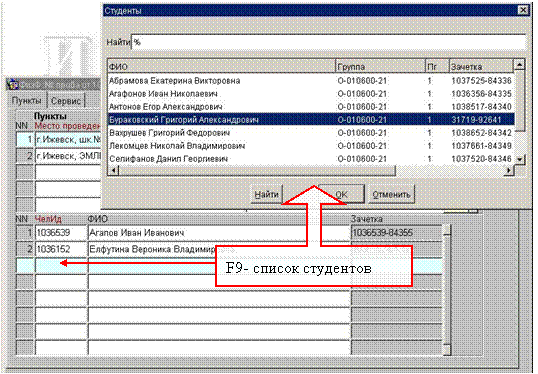Click group О-010600-21 in Абрамова row
Screen dimensions: 538x374
[x=362, y=81]
